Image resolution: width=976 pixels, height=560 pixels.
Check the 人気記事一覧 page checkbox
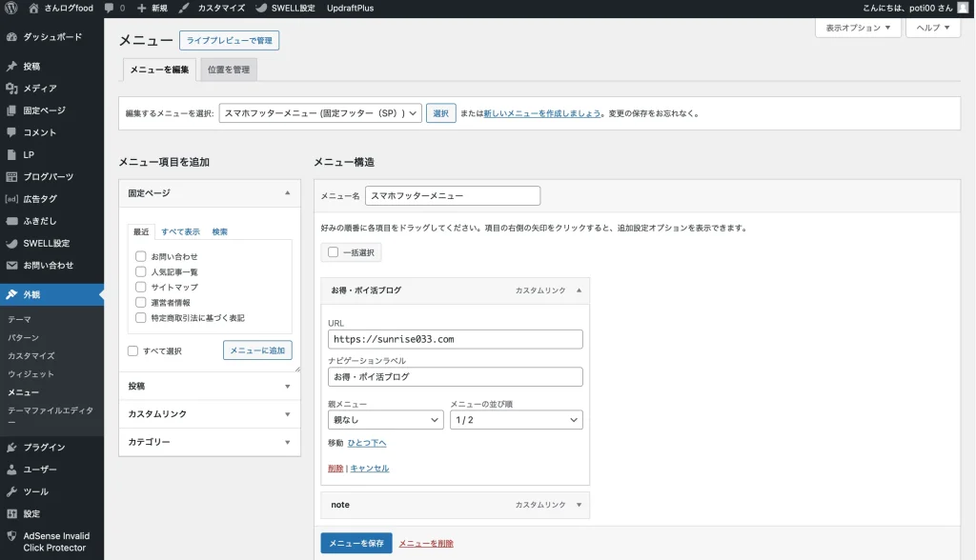point(141,272)
